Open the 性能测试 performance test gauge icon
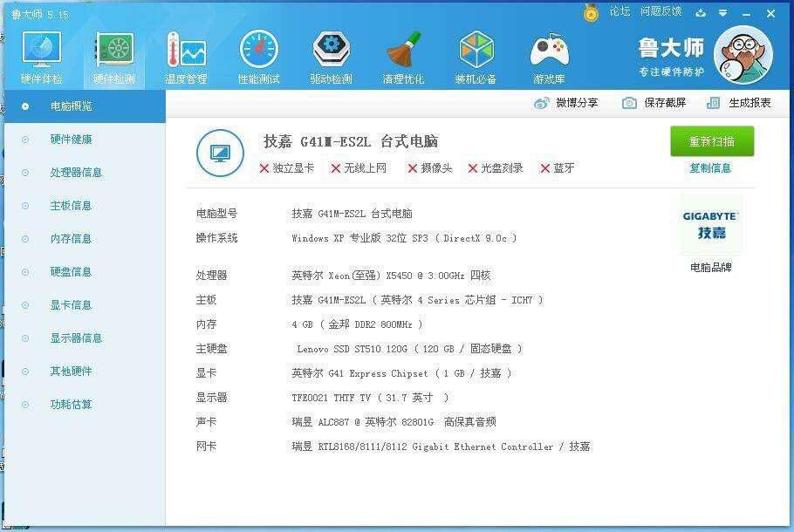794x532 pixels. 259,58
